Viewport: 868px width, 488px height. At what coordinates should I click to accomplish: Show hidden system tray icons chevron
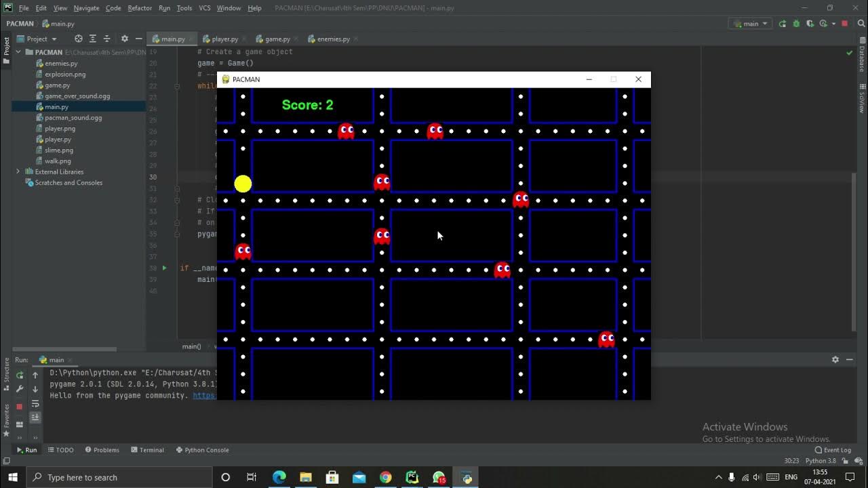point(718,477)
